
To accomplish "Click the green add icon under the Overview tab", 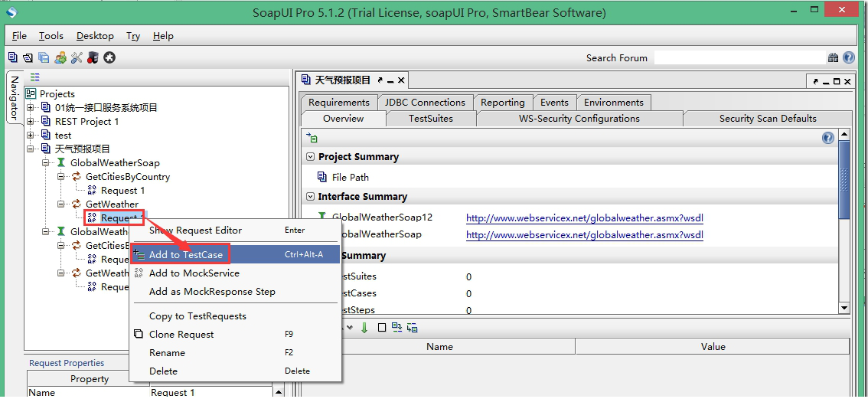I will pyautogui.click(x=312, y=138).
